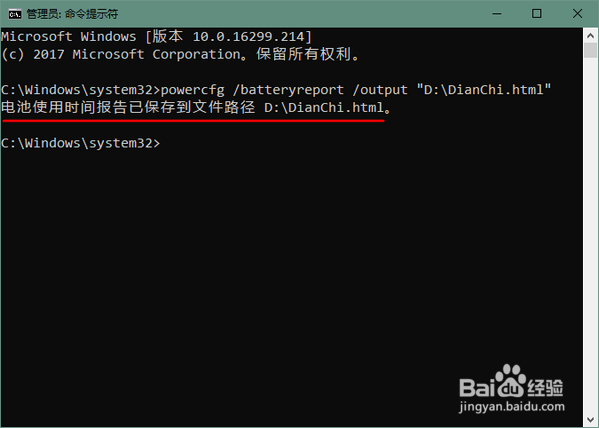Minimize the Command Prompt window
Viewport: 599px width, 428px height.
497,14
